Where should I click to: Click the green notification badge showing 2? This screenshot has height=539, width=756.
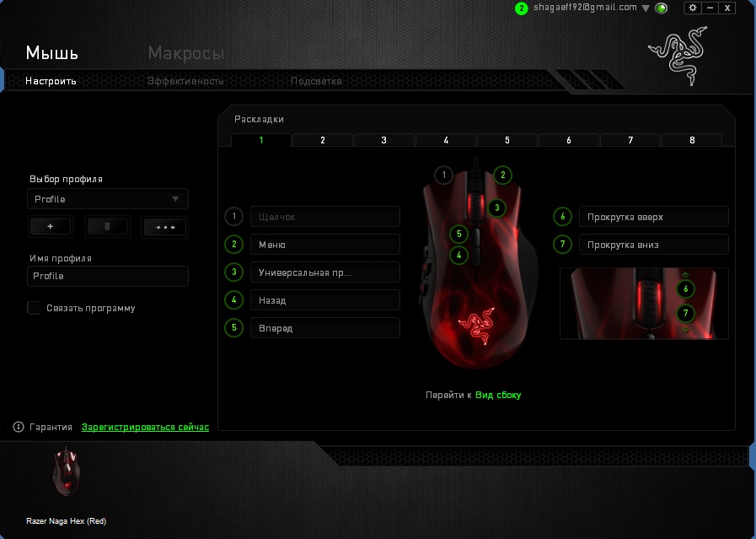pyautogui.click(x=521, y=8)
